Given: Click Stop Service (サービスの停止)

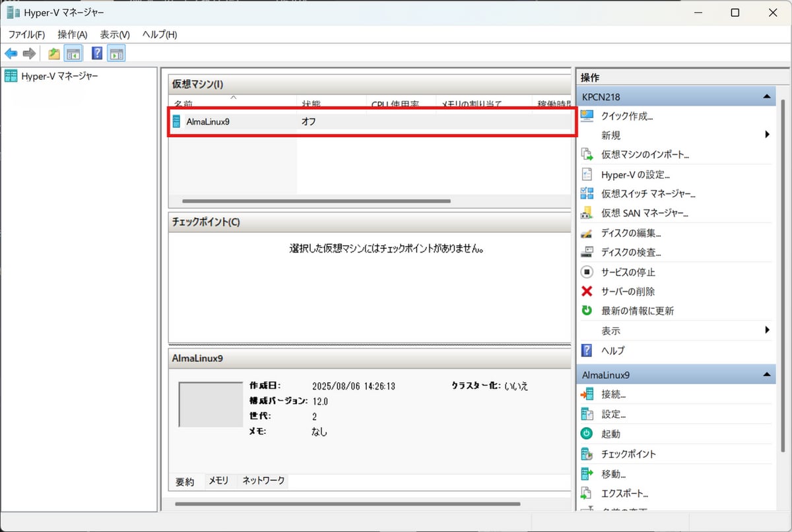Looking at the screenshot, I should coord(628,272).
